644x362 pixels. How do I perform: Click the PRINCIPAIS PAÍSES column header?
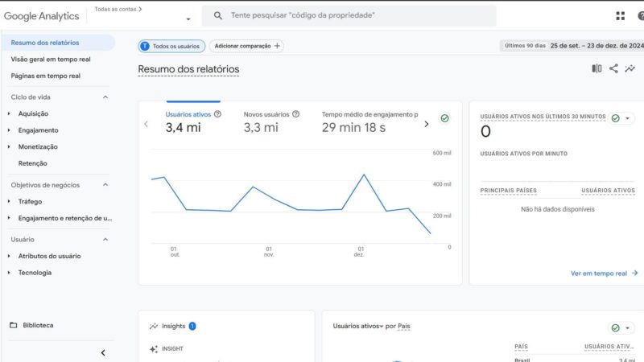point(509,191)
